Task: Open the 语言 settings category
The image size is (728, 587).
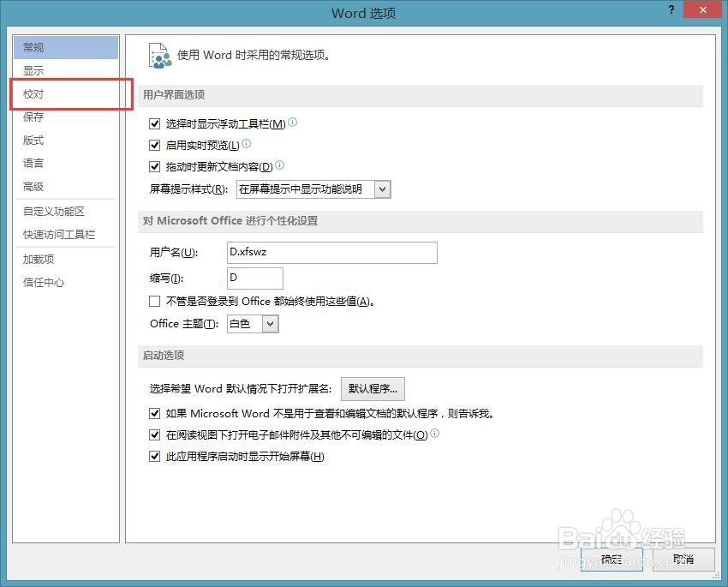Action: 66,164
